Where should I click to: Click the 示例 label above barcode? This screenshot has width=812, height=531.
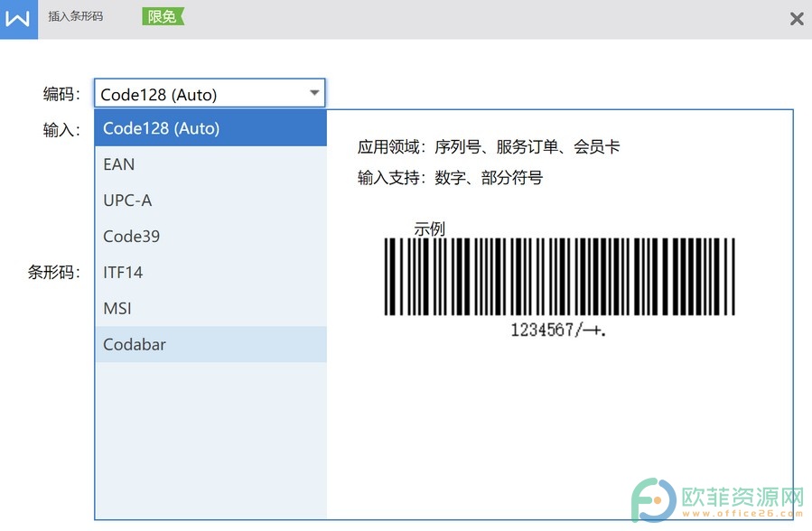pos(429,228)
